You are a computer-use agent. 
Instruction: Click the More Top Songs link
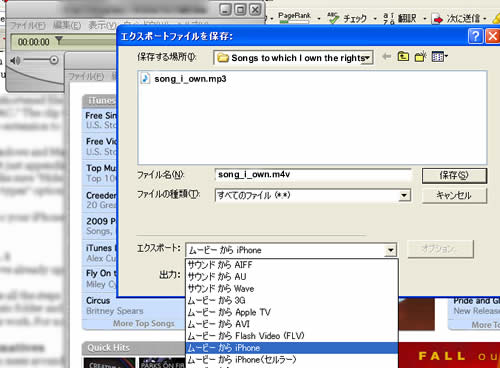pos(144,324)
